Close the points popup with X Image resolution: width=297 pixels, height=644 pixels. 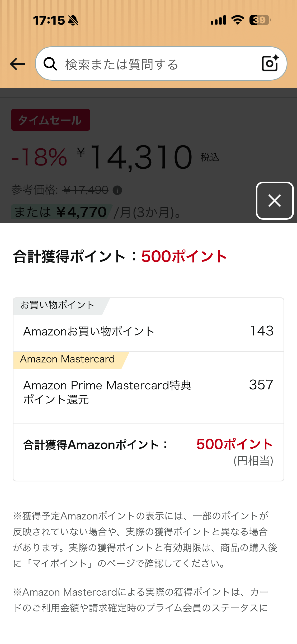[x=275, y=200]
